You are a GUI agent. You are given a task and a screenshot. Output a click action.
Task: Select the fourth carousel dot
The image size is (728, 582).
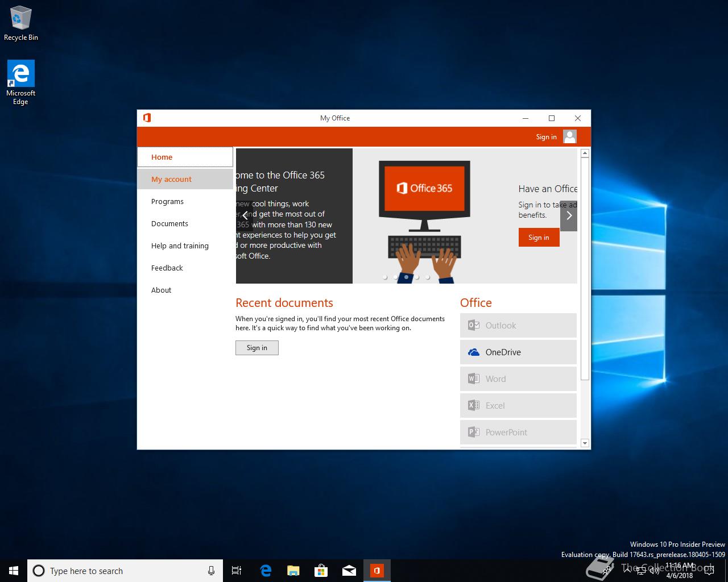(x=417, y=277)
